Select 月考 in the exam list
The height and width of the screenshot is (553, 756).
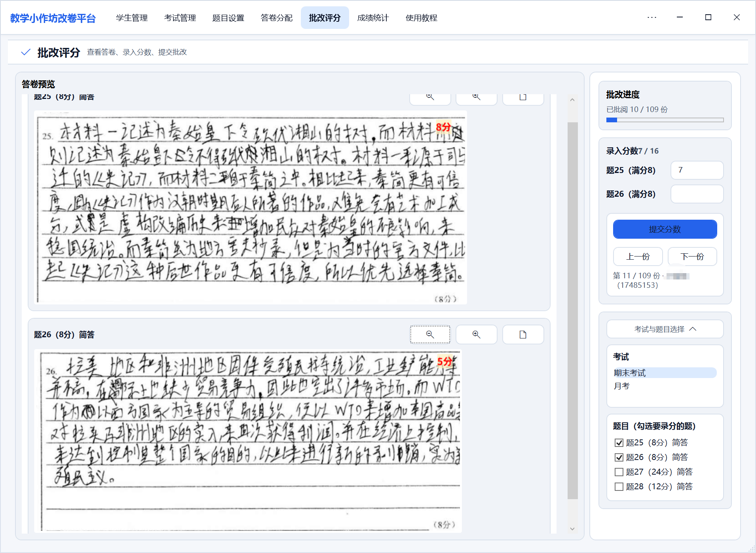[x=622, y=386]
